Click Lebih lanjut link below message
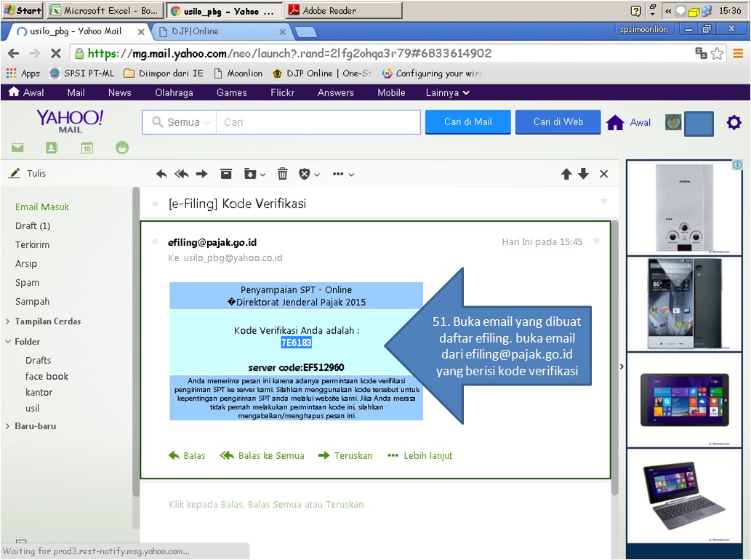Screen dimensions: 751x560 420,455
